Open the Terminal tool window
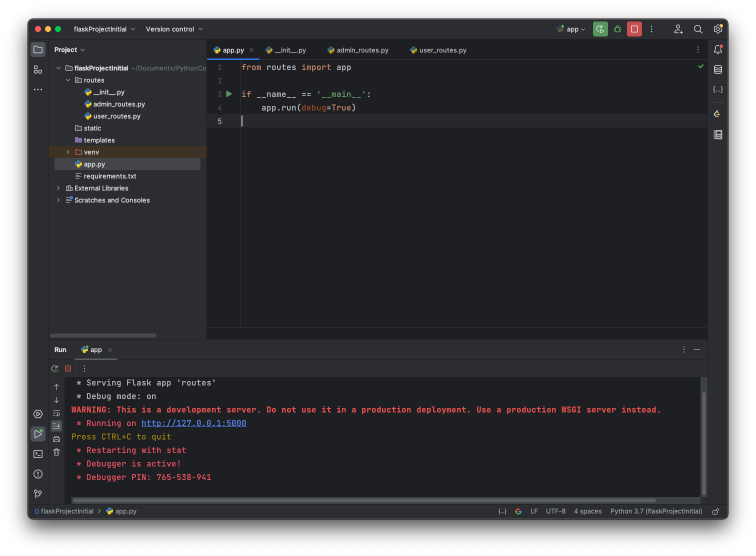This screenshot has width=756, height=556. pyautogui.click(x=38, y=454)
